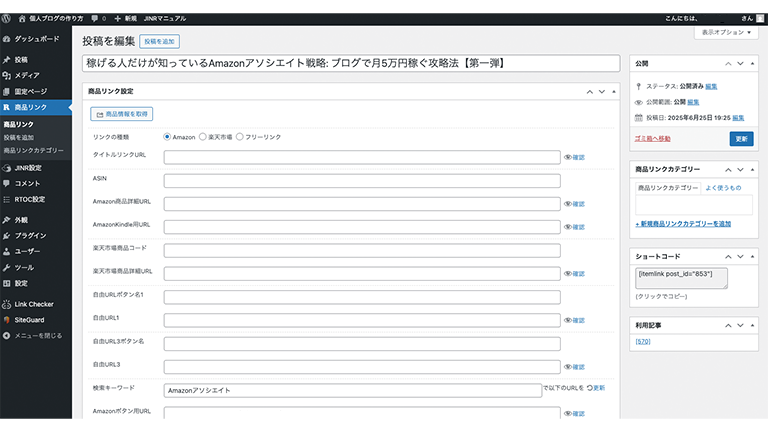Select Amazon link type radio
768x432 pixels.
point(167,137)
